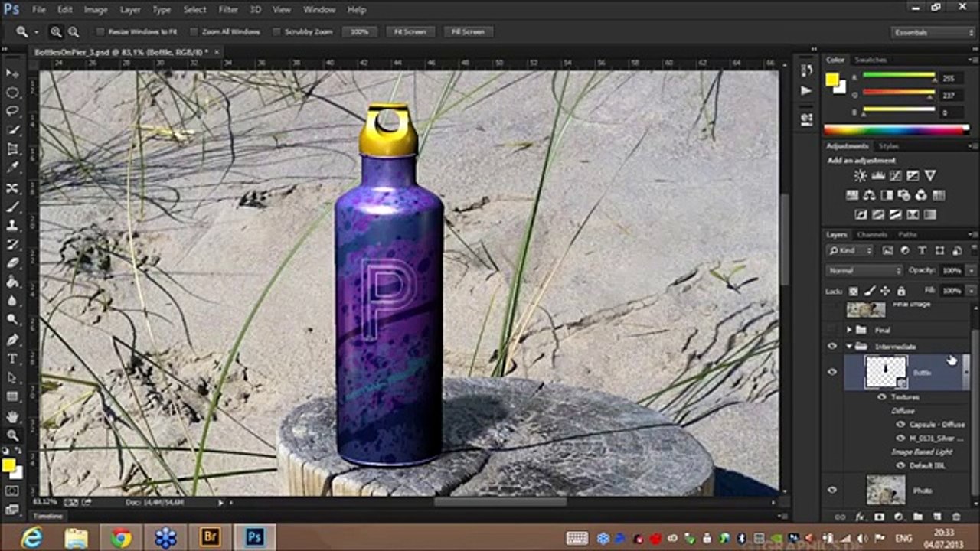Click the Fit Screen button
The image size is (980, 551).
coord(410,32)
